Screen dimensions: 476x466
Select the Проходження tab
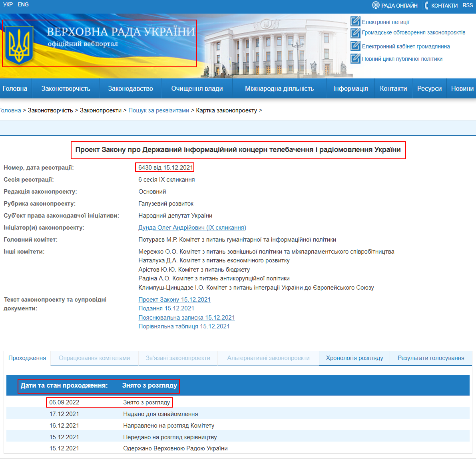point(27,358)
